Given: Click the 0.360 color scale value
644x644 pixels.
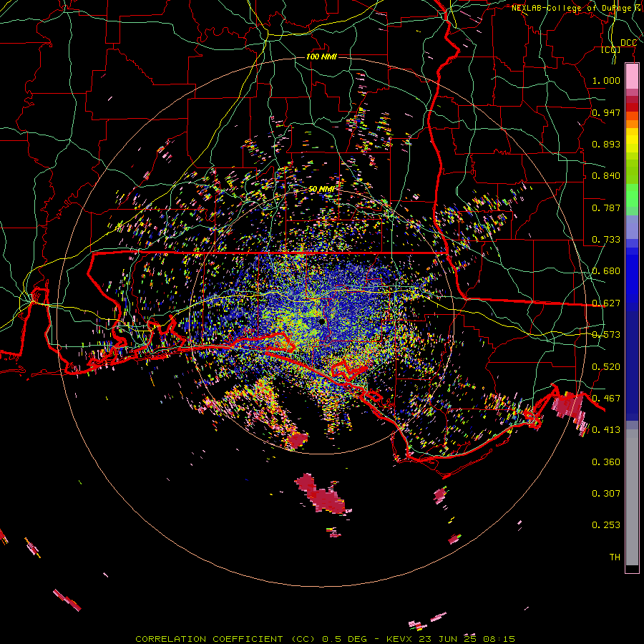Looking at the screenshot, I should tap(606, 462).
